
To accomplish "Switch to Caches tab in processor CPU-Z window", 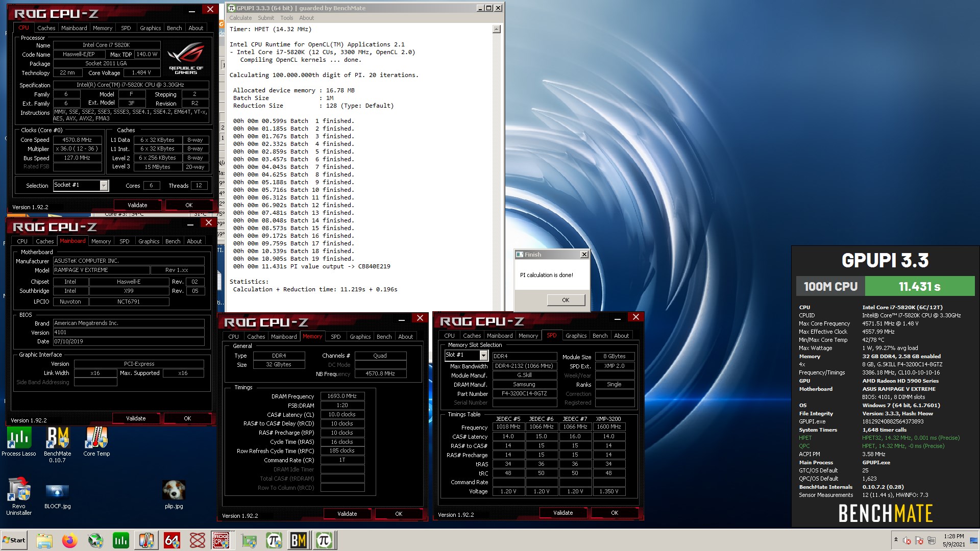I will [46, 28].
